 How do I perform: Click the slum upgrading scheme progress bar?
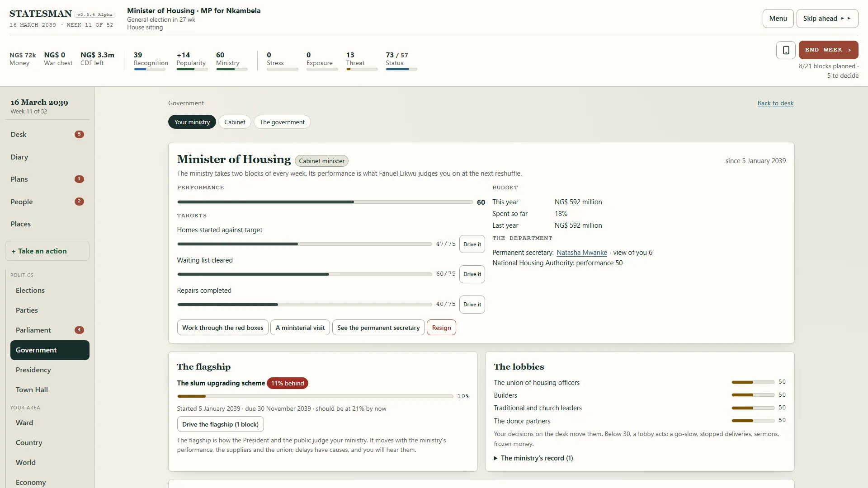(315, 396)
